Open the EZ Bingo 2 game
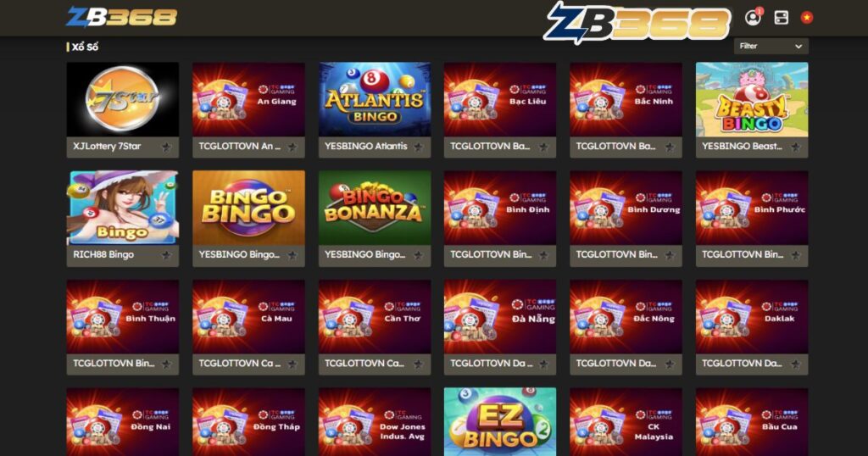This screenshot has height=456, width=868. [500, 422]
